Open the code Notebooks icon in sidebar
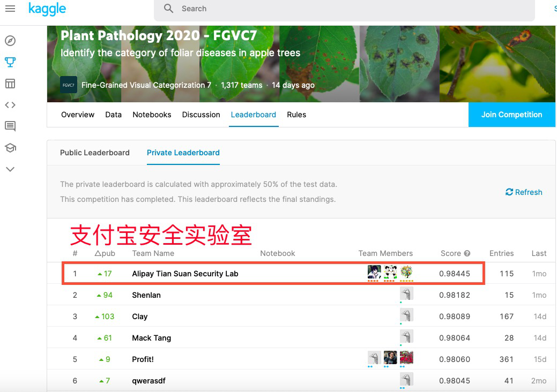 tap(10, 105)
